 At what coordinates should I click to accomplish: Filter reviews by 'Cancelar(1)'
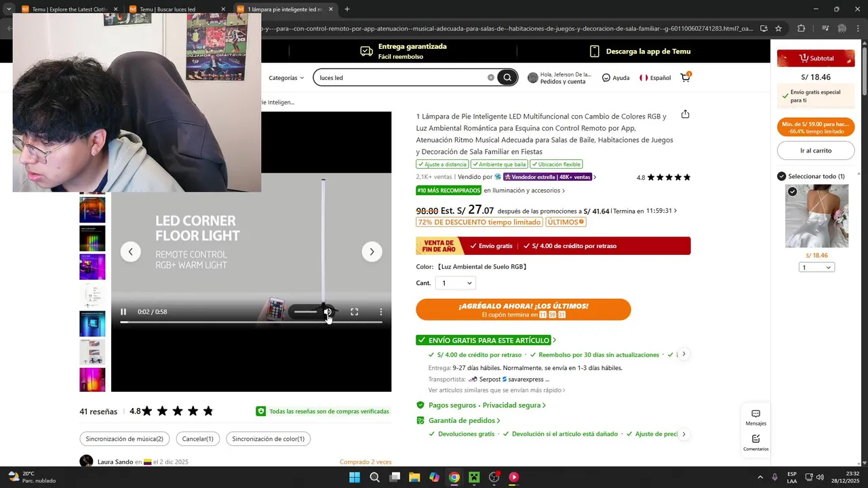click(x=197, y=439)
